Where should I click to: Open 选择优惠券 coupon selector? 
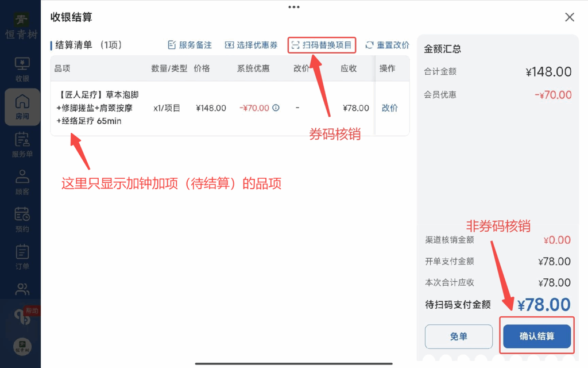point(252,45)
